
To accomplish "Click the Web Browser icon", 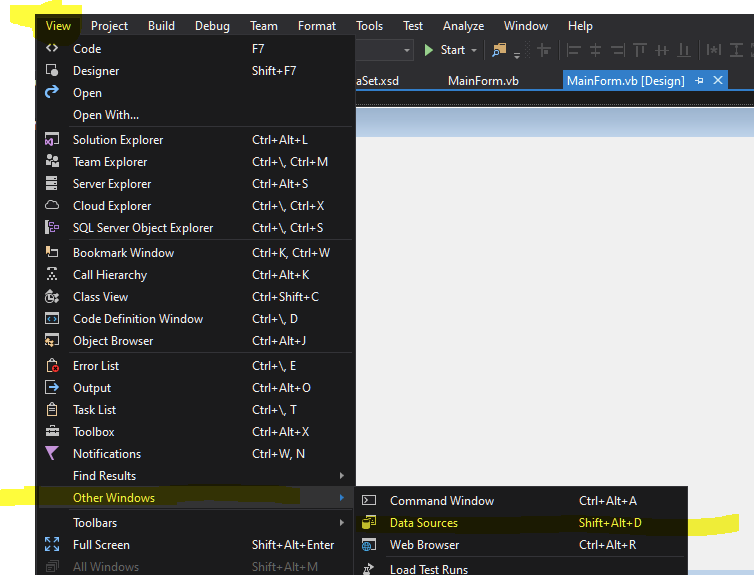I will tap(369, 544).
